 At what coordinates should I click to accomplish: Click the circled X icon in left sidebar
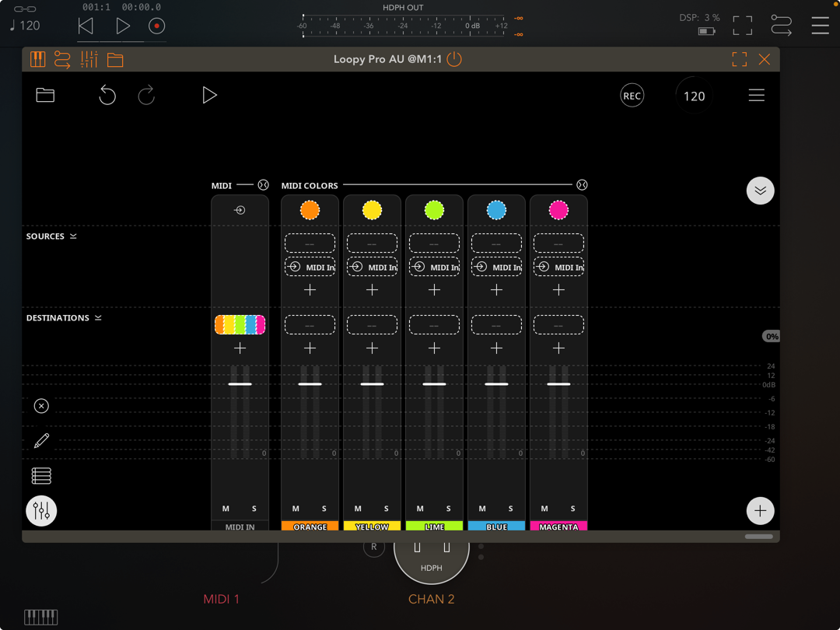41,406
